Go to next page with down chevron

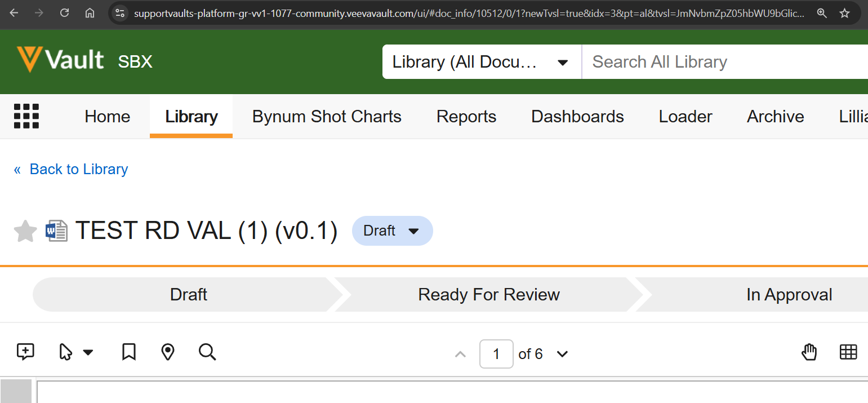562,354
